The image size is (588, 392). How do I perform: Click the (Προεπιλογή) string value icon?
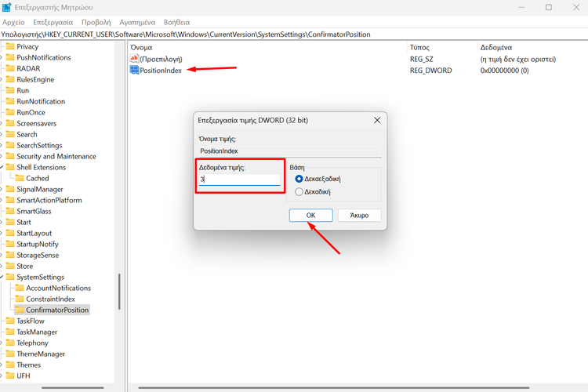(134, 59)
